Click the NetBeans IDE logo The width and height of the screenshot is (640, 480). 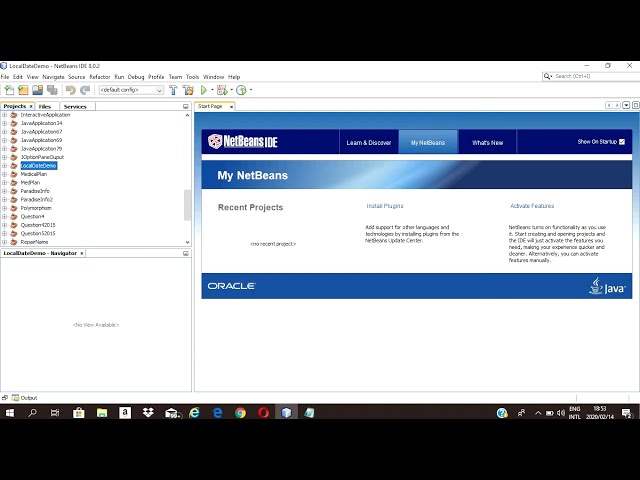tap(243, 142)
